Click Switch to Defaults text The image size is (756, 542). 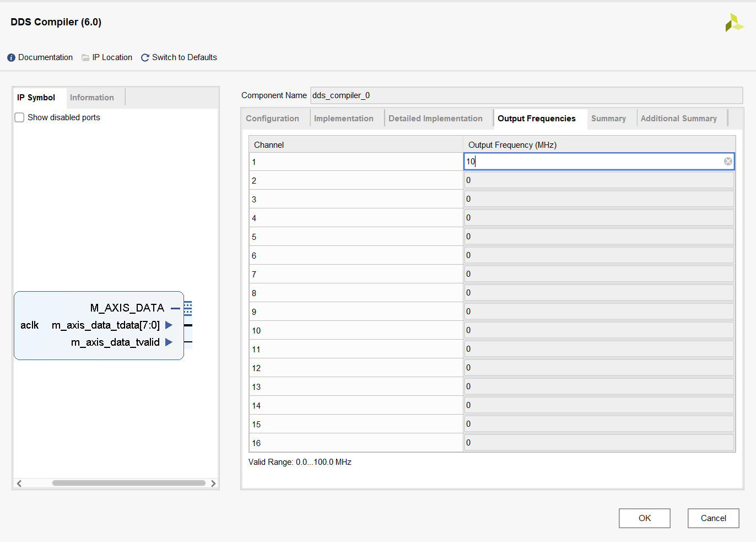[185, 57]
